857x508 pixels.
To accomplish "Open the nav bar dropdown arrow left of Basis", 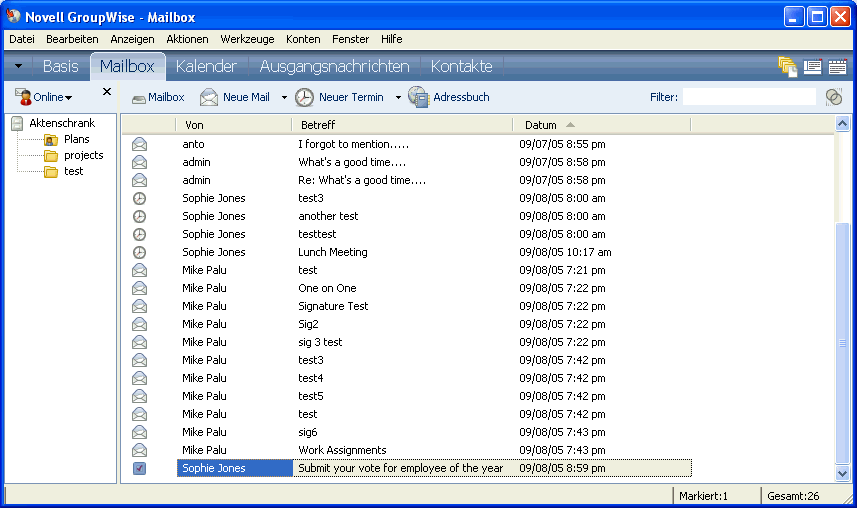I will [19, 66].
